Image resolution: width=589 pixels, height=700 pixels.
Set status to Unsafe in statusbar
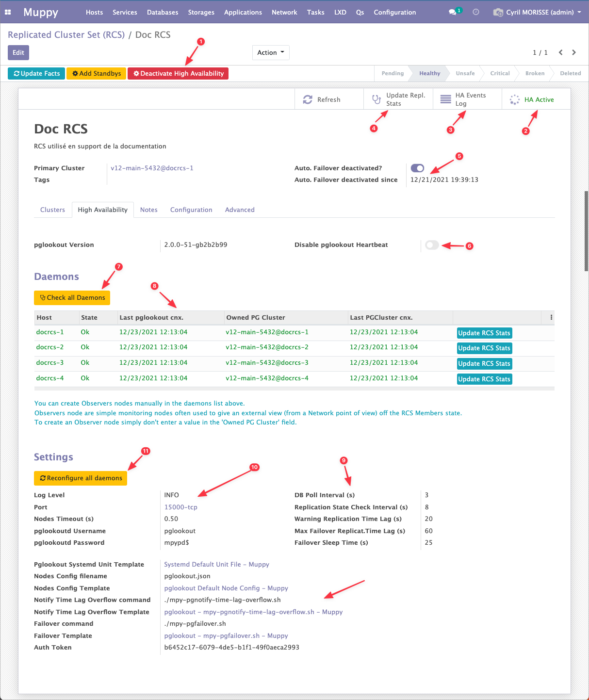[x=465, y=73]
